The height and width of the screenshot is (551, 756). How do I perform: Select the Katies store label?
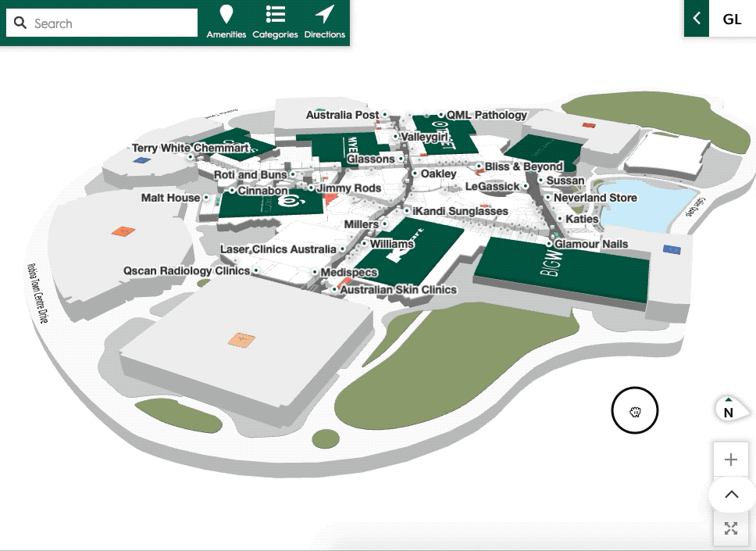click(582, 219)
